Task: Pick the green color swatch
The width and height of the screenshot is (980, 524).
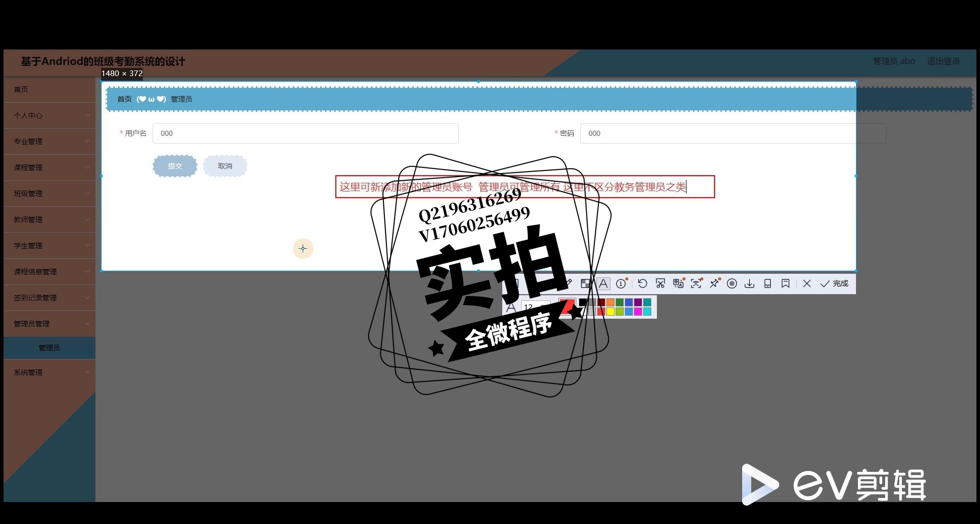Action: (620, 302)
